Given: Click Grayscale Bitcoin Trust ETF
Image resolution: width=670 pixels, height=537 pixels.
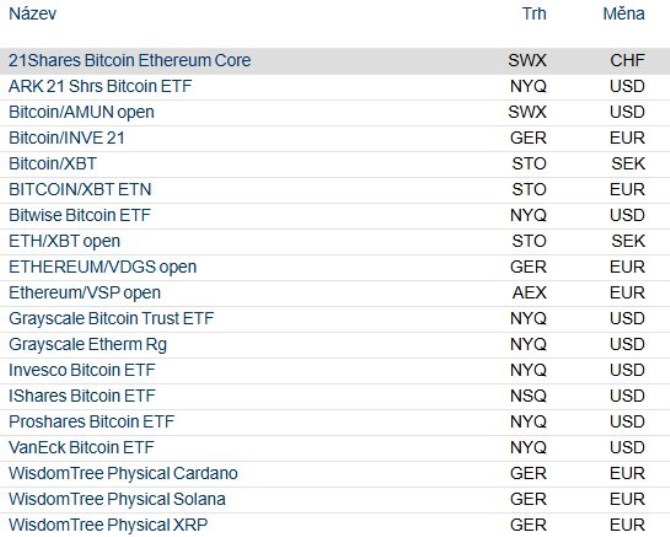Looking at the screenshot, I should pyautogui.click(x=111, y=319).
